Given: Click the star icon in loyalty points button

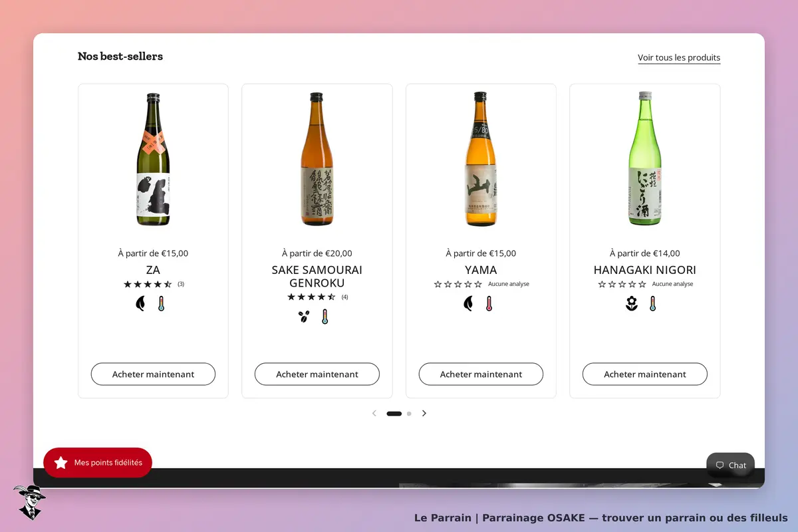Looking at the screenshot, I should 61,463.
